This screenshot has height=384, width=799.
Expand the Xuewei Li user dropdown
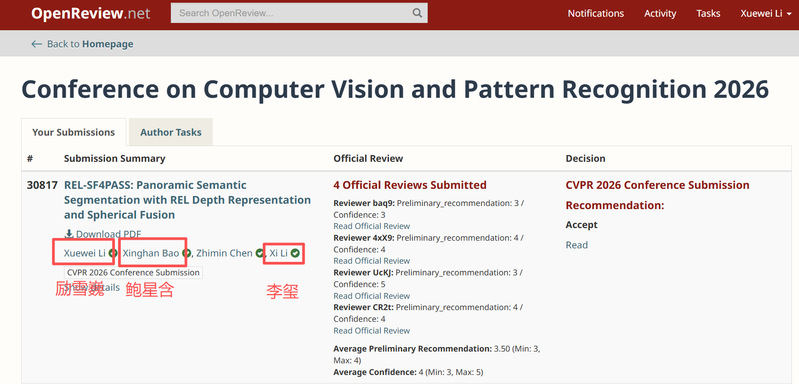pos(765,14)
